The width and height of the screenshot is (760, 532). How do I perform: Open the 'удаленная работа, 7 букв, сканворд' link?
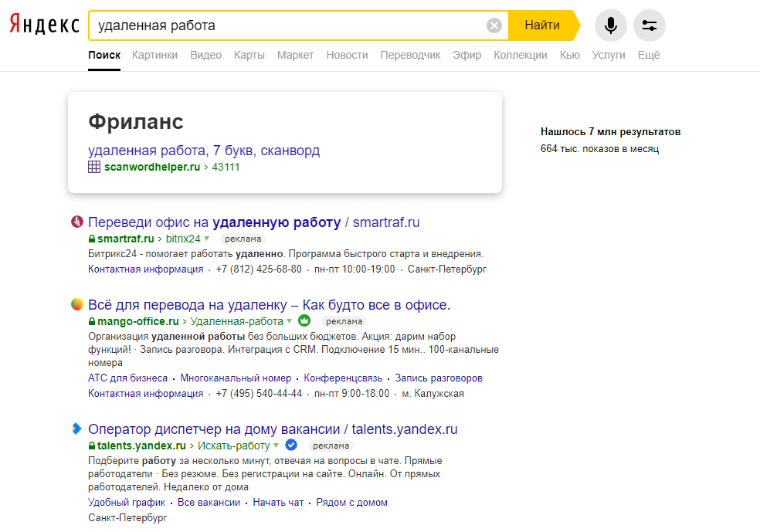click(x=204, y=151)
